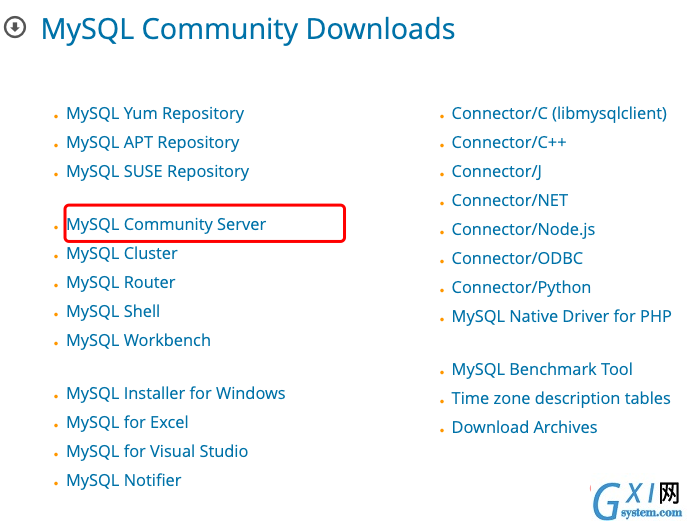Open MySQL Notifier link
Screen dimensions: 689x521
(123, 480)
